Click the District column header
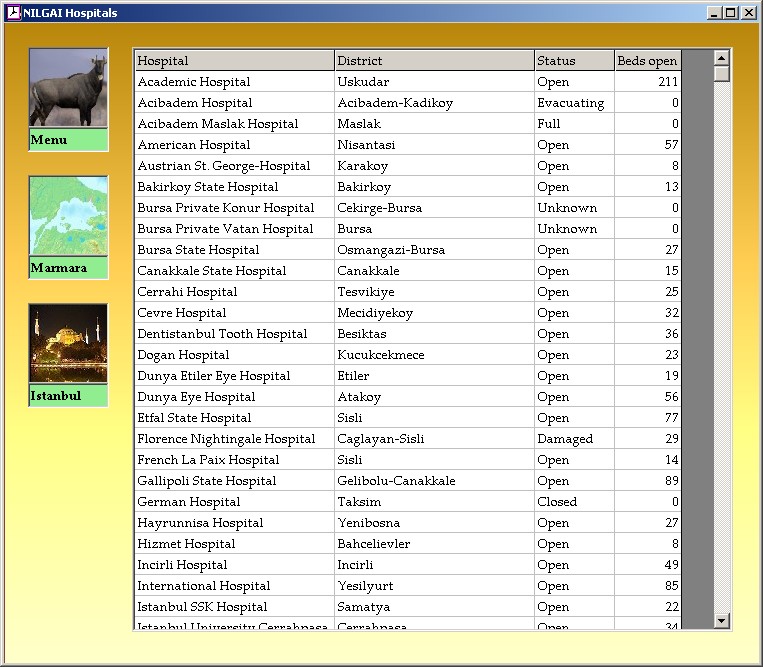The width and height of the screenshot is (763, 667). point(434,61)
